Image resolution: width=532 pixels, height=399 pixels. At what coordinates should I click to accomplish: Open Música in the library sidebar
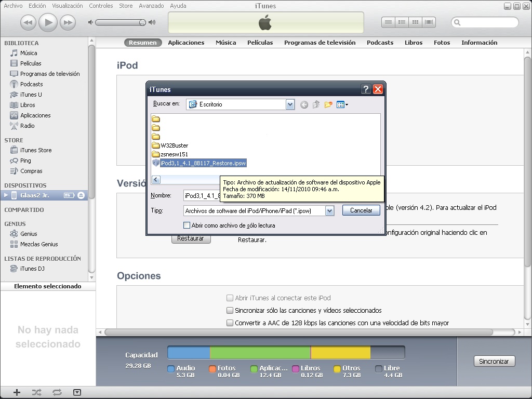tap(29, 53)
